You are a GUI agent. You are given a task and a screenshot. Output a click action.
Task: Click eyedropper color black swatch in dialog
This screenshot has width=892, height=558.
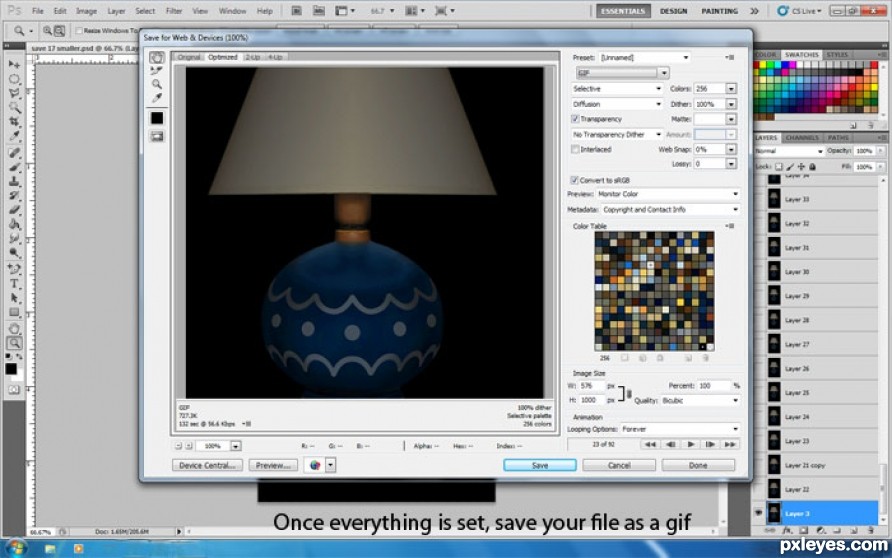pyautogui.click(x=157, y=118)
